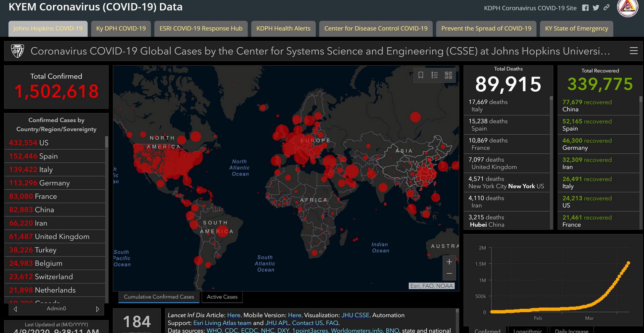Zoom out on the map
The height and width of the screenshot is (333, 644).
pos(449,274)
